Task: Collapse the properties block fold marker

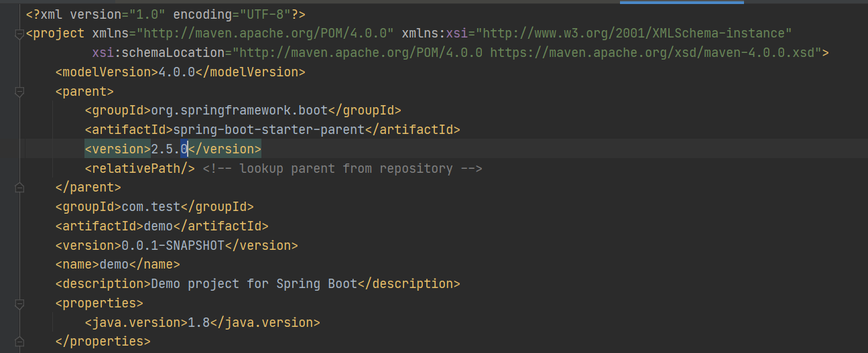Action: (x=19, y=303)
